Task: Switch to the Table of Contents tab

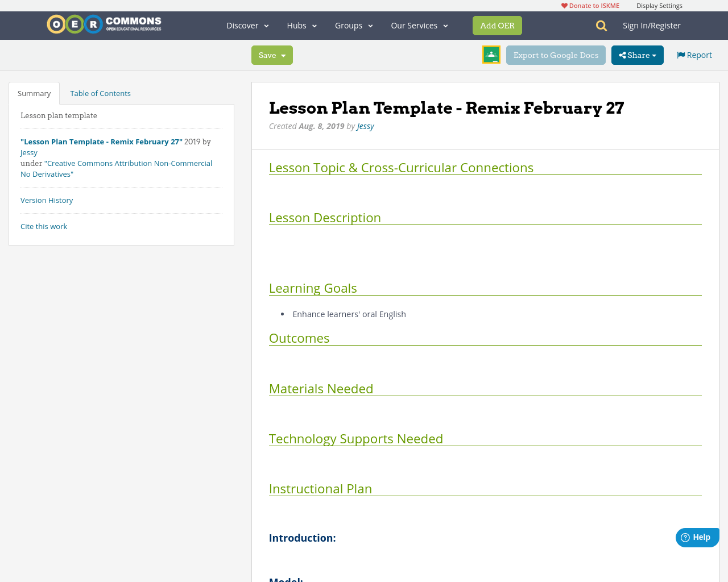Action: pyautogui.click(x=100, y=92)
